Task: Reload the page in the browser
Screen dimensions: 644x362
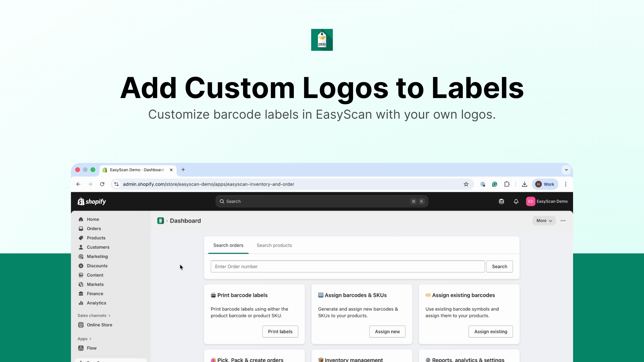Action: pyautogui.click(x=102, y=184)
